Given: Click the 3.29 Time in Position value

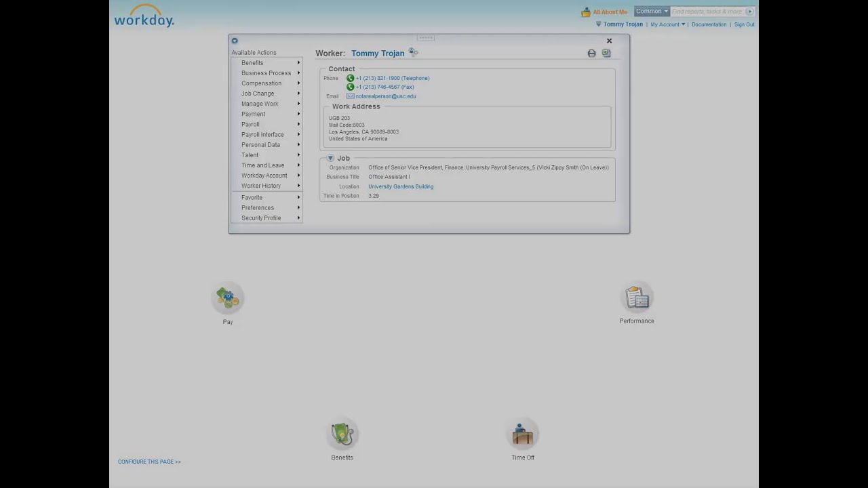Looking at the screenshot, I should [374, 196].
